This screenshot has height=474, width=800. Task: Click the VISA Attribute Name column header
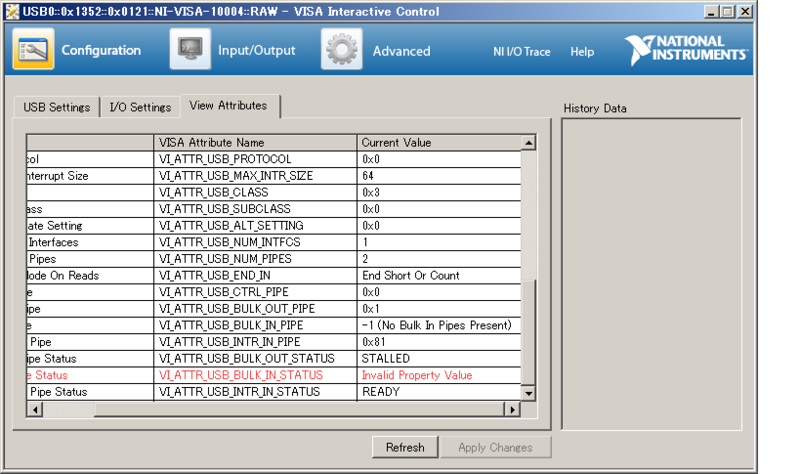pos(255,142)
